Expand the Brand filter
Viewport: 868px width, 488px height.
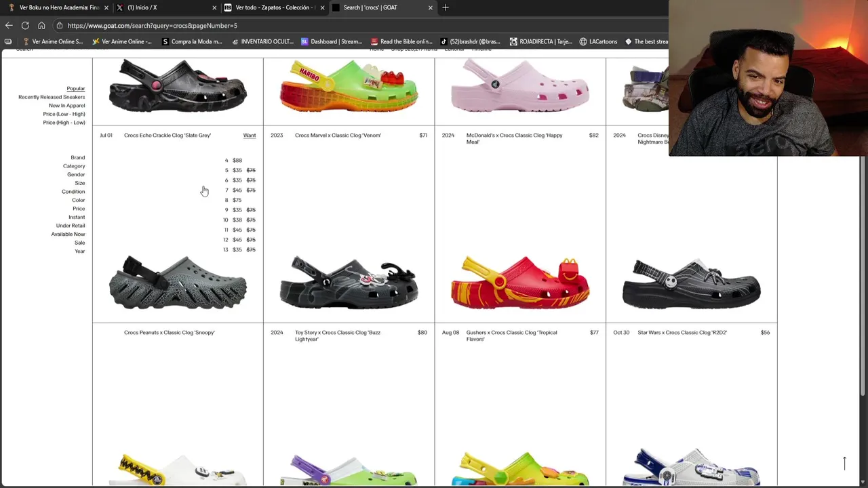click(78, 157)
